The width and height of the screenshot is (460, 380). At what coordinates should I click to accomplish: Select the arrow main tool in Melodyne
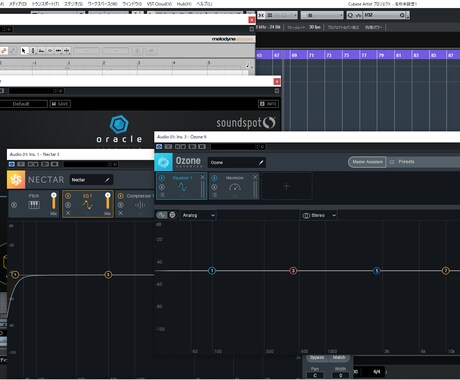pos(24,51)
